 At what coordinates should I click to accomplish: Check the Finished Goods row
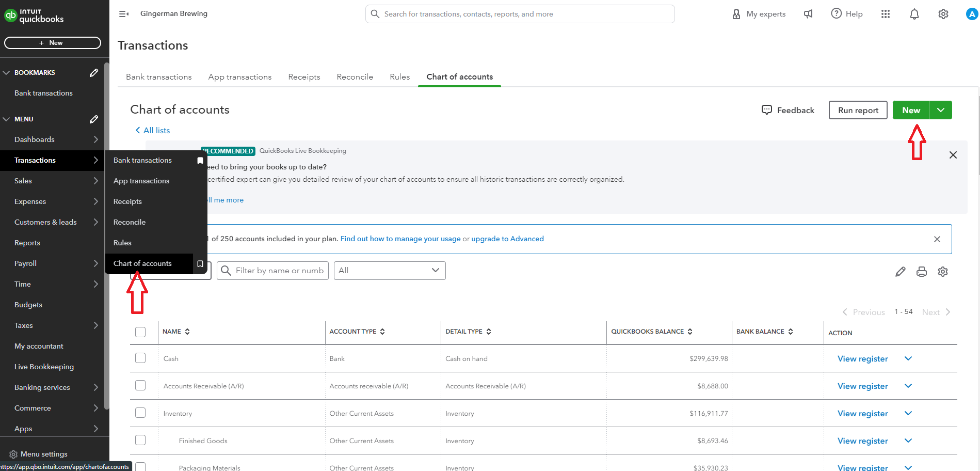click(140, 440)
